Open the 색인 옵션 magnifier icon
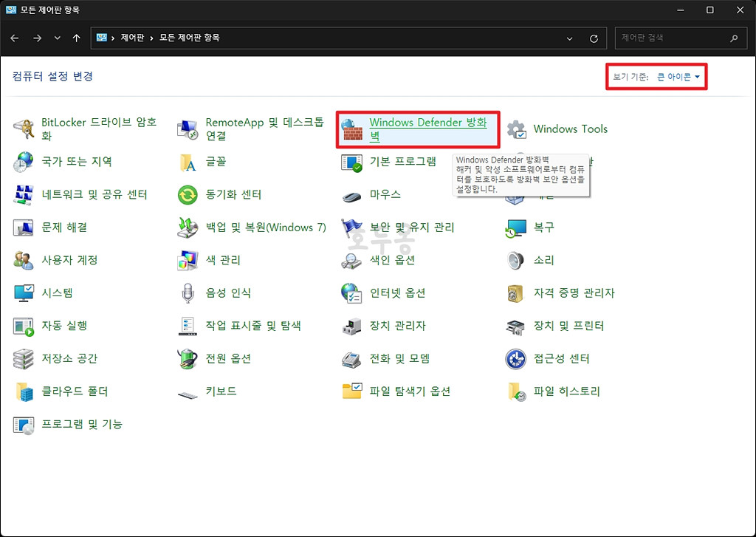 tap(351, 260)
